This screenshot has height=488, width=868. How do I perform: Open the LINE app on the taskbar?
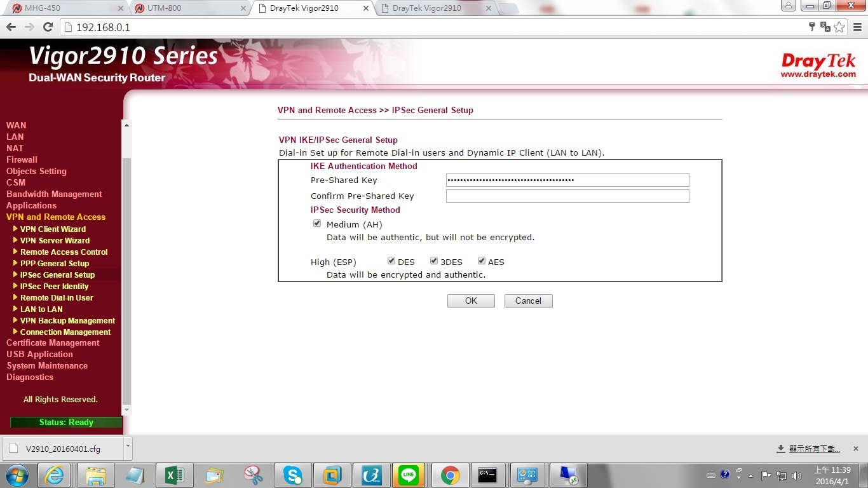(x=409, y=475)
